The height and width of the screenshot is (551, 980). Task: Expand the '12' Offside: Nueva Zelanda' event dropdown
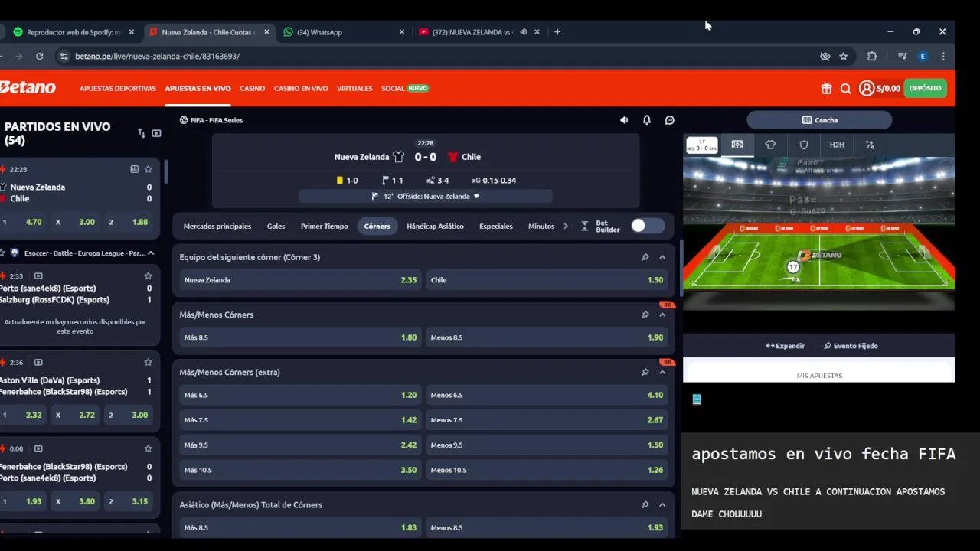426,196
